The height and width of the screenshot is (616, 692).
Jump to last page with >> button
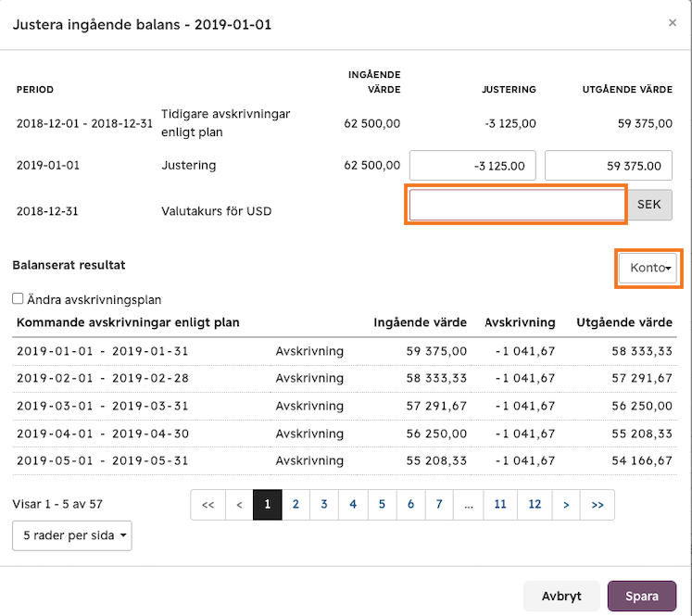click(x=598, y=504)
